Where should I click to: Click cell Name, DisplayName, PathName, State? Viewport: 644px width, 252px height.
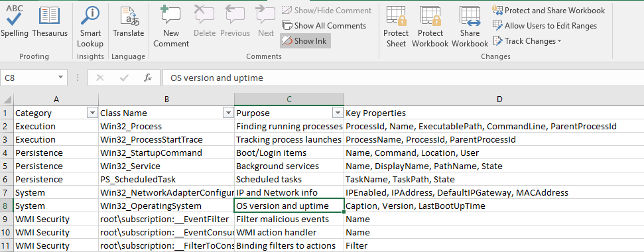point(494,166)
